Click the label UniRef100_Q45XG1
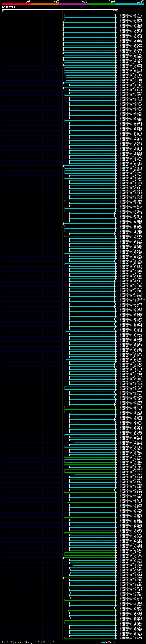The height and width of the screenshot is (644, 146). [131, 361]
